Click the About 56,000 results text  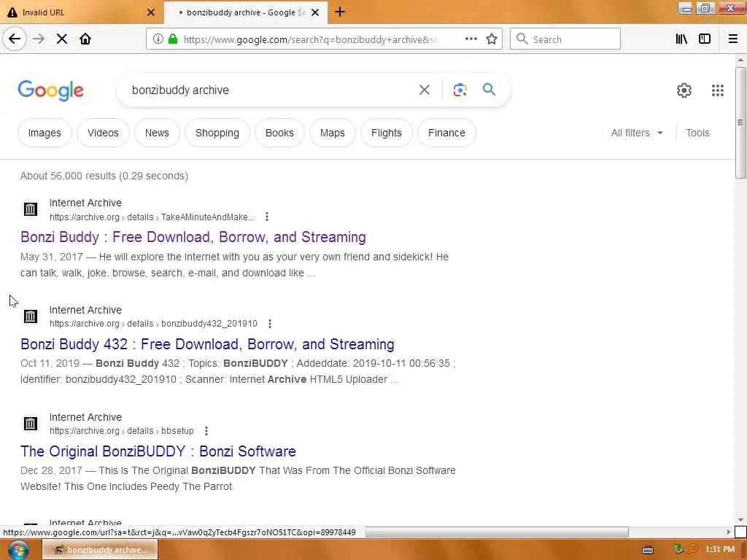coord(104,176)
